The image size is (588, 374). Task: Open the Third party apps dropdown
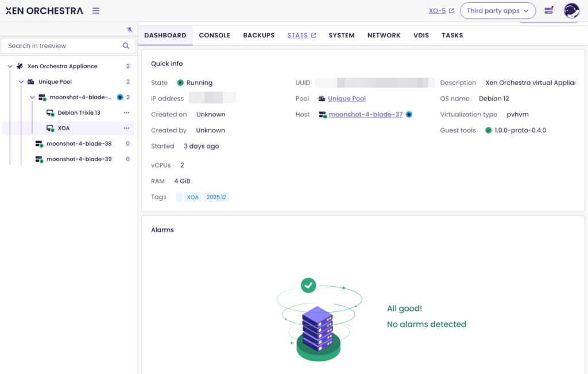point(497,11)
